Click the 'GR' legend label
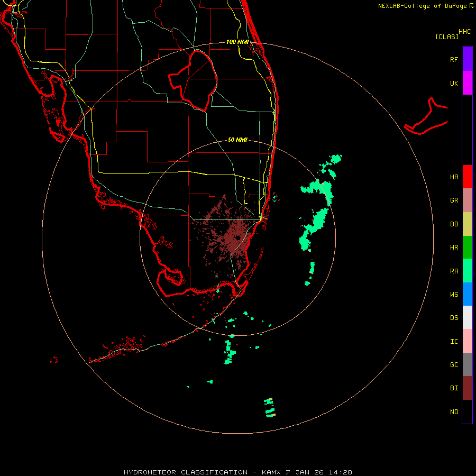 (x=454, y=200)
